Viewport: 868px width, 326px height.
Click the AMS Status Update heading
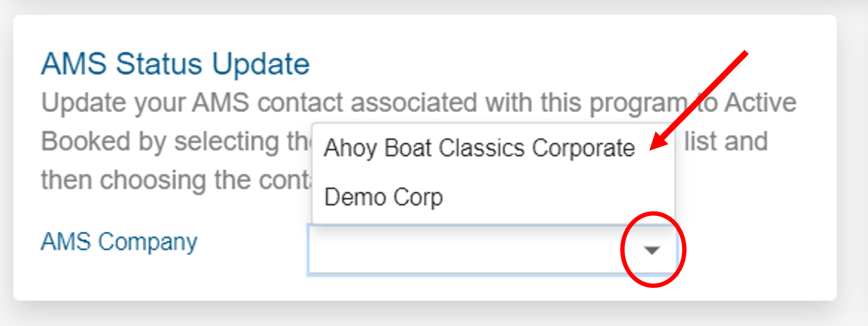pos(175,63)
